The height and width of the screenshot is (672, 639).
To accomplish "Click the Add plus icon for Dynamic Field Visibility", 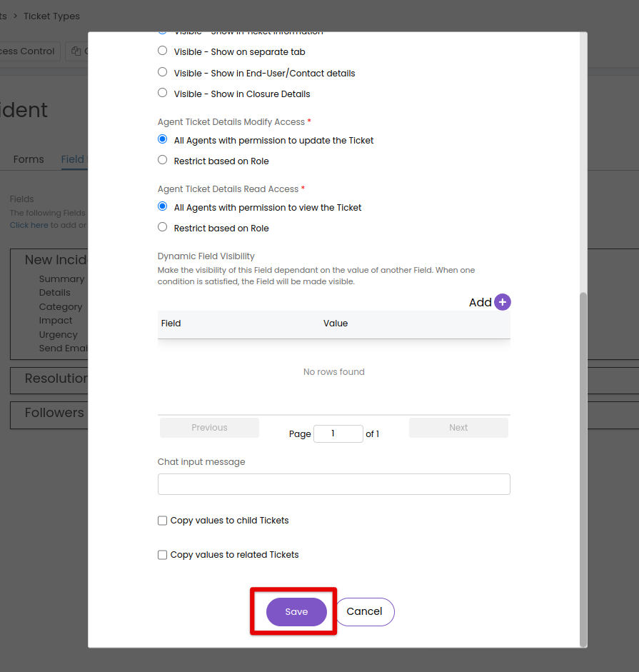I will tap(502, 302).
